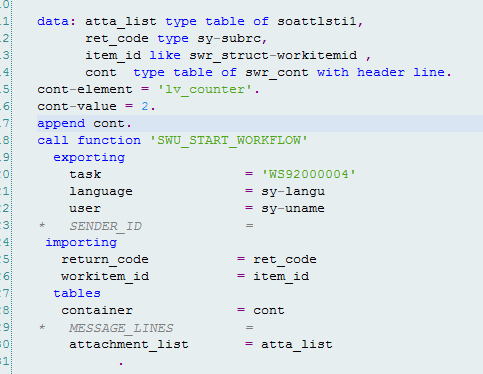The height and width of the screenshot is (374, 483).
Task: Click 'sy-uname' value
Action: click(x=293, y=209)
